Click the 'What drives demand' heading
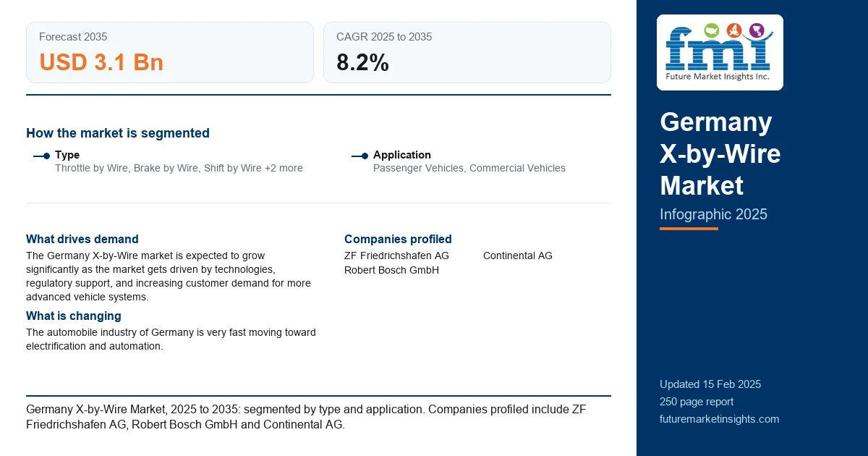 [82, 240]
